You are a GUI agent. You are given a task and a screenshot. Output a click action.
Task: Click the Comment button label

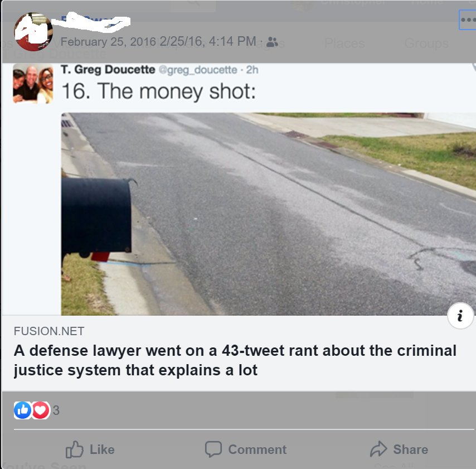pos(257,449)
